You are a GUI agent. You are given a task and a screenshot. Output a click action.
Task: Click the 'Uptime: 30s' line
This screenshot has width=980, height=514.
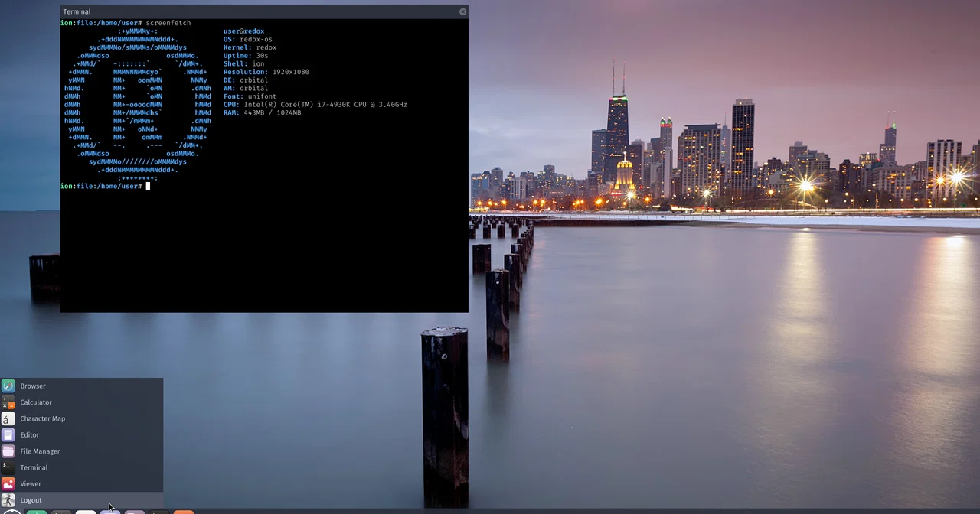[246, 56]
